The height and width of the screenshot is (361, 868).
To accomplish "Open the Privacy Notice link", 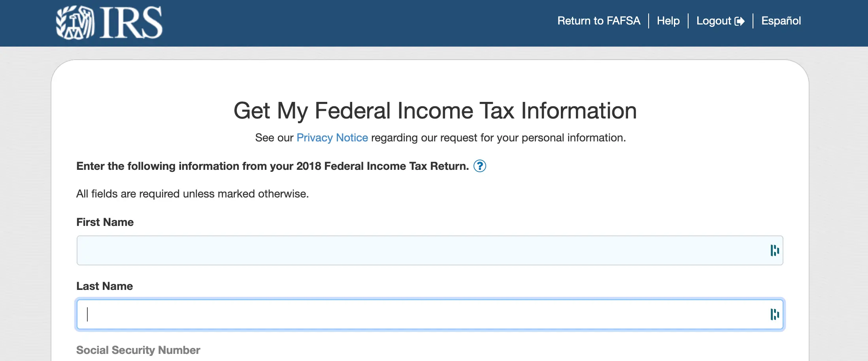I will tap(332, 137).
